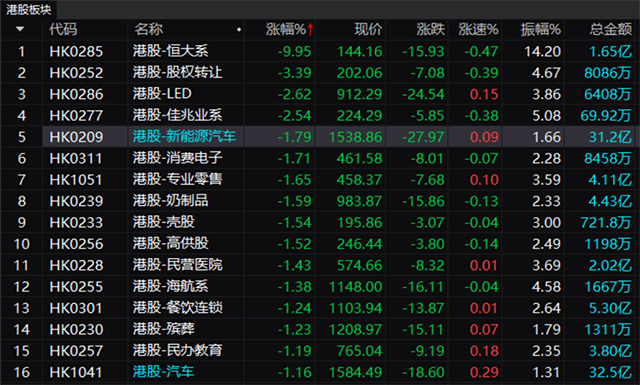The width and height of the screenshot is (640, 385).
Task: Click the small dot in 名称 header
Action: [239, 29]
